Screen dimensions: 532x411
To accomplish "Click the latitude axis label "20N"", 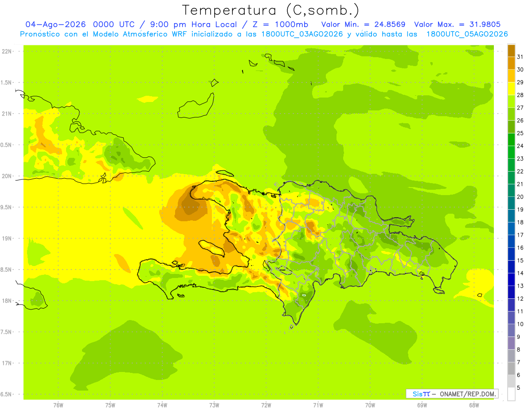I will [x=7, y=176].
